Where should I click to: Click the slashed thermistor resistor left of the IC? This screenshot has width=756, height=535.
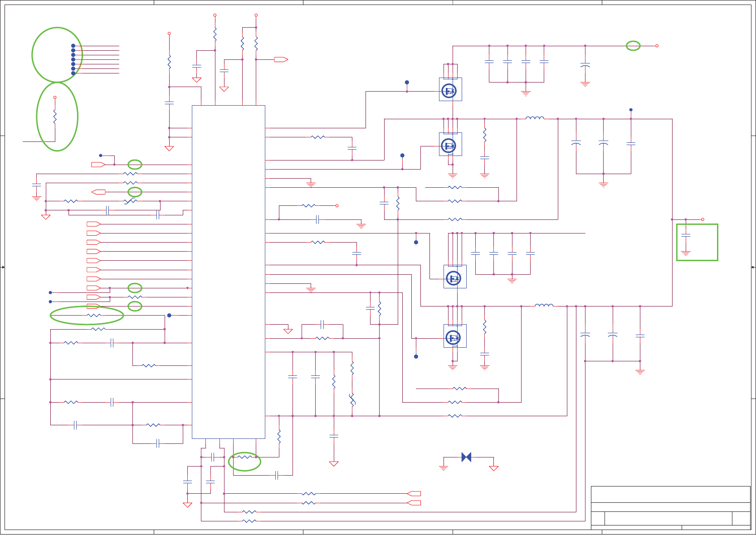131,201
